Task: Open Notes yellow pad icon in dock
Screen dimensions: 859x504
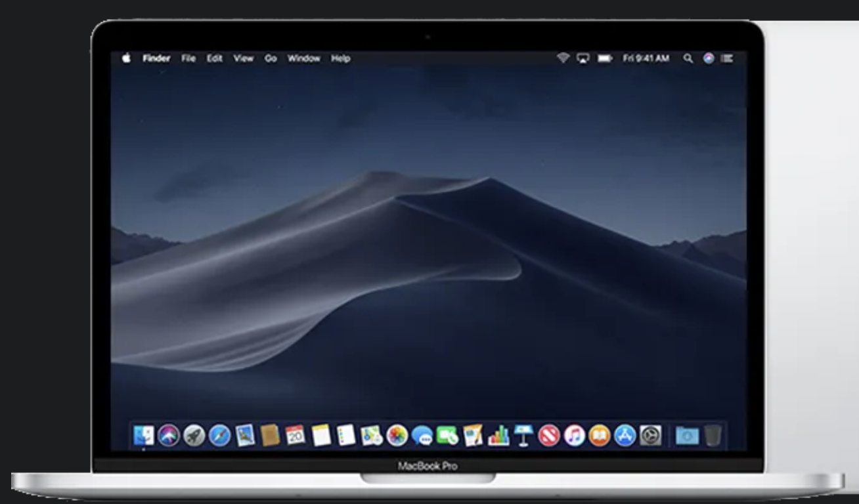Action: click(x=321, y=435)
